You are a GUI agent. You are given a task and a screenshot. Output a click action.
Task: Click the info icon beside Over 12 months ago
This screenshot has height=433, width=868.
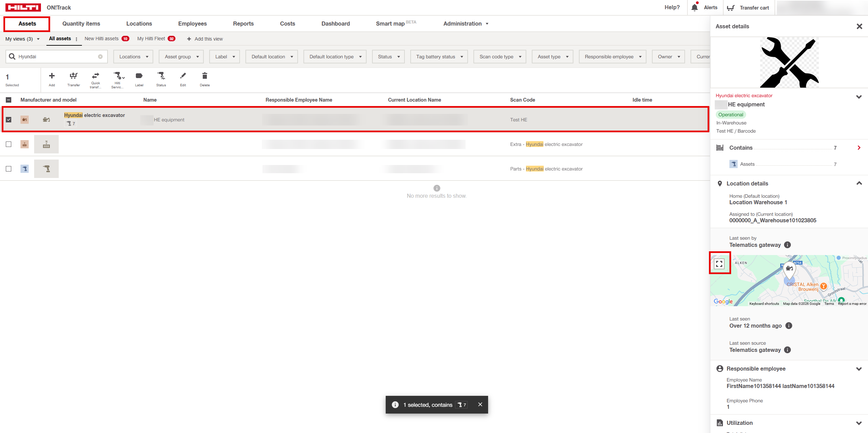click(x=789, y=326)
